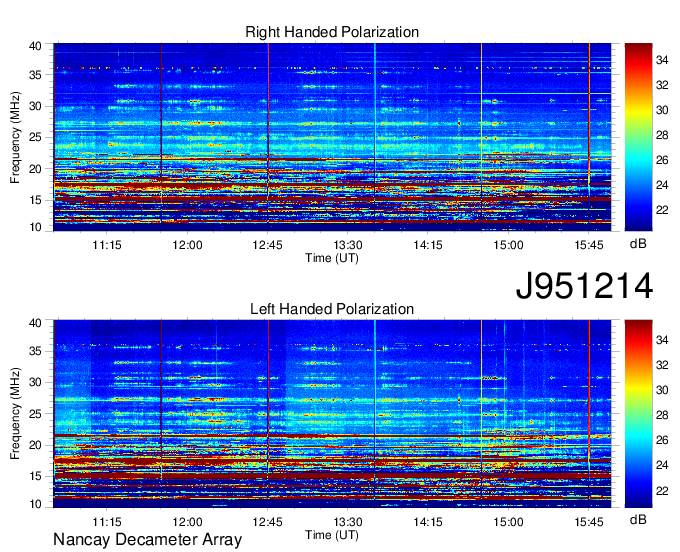Click the "20" frequency tick of the Left Handed plot
Image resolution: width=680 pixels, height=552 pixels.
click(36, 445)
